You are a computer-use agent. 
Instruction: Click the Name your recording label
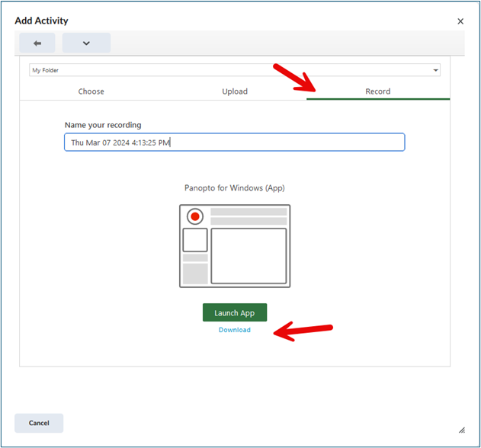103,125
